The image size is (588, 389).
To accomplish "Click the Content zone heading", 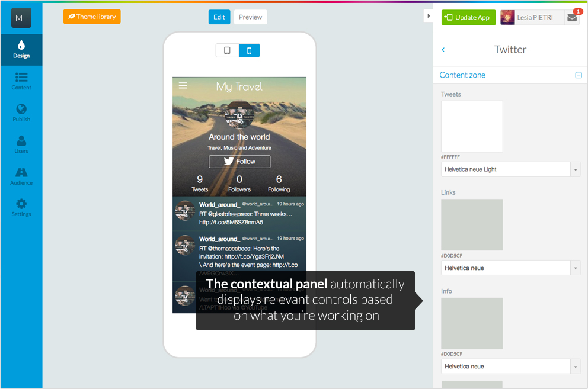I will point(462,75).
